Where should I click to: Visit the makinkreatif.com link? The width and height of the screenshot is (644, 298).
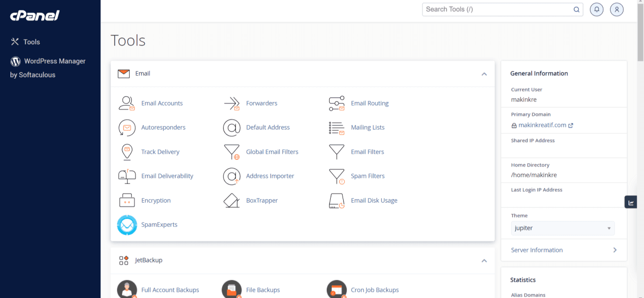click(x=542, y=125)
